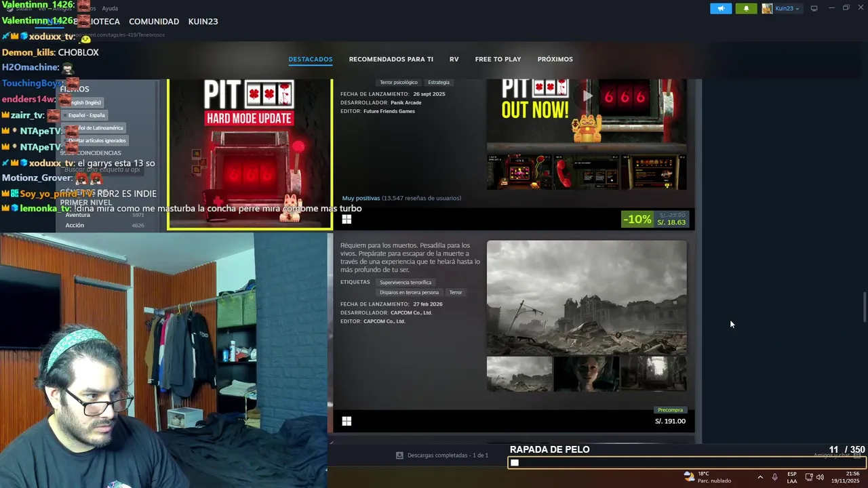Click the Disparos en tercera persona tag
868x488 pixels.
pos(409,292)
